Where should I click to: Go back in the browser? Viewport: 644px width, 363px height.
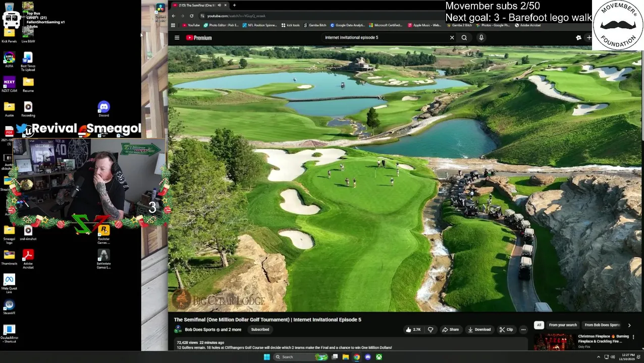(173, 16)
